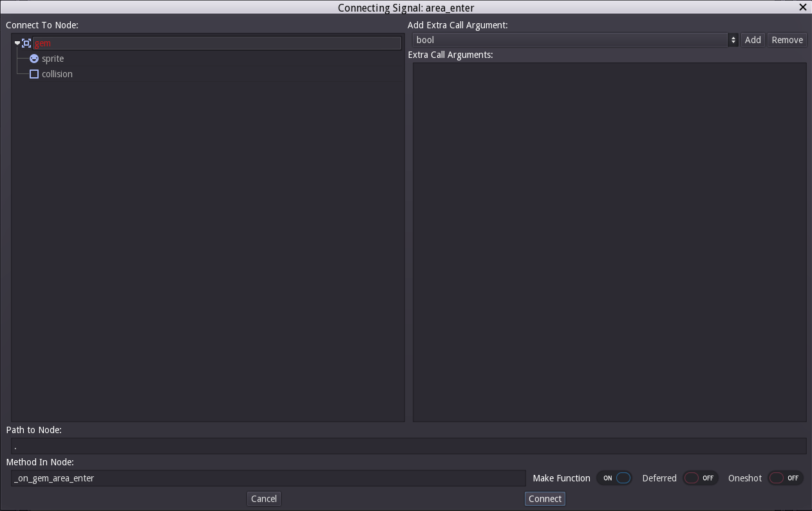Collapse the gem node tree
This screenshot has width=812, height=511.
coord(17,43)
